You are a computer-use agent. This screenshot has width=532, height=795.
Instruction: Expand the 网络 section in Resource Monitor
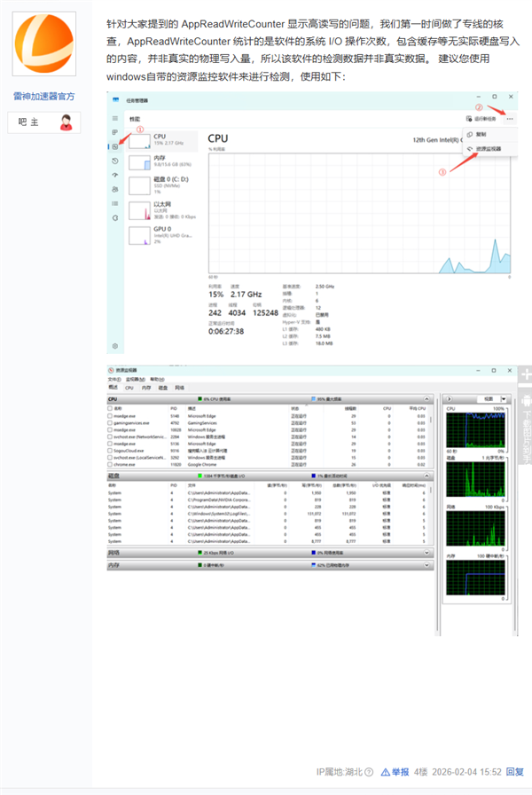(x=427, y=552)
